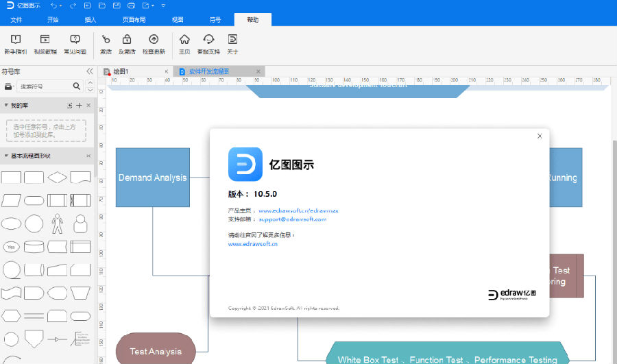
Task: Open the 常见问题 FAQ icon
Action: (x=75, y=44)
